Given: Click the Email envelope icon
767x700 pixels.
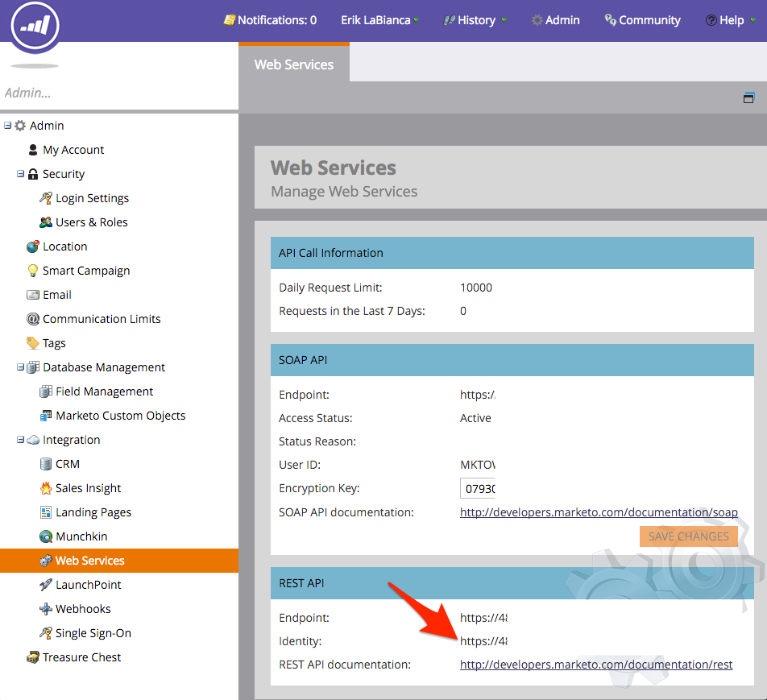Looking at the screenshot, I should click(x=33, y=295).
